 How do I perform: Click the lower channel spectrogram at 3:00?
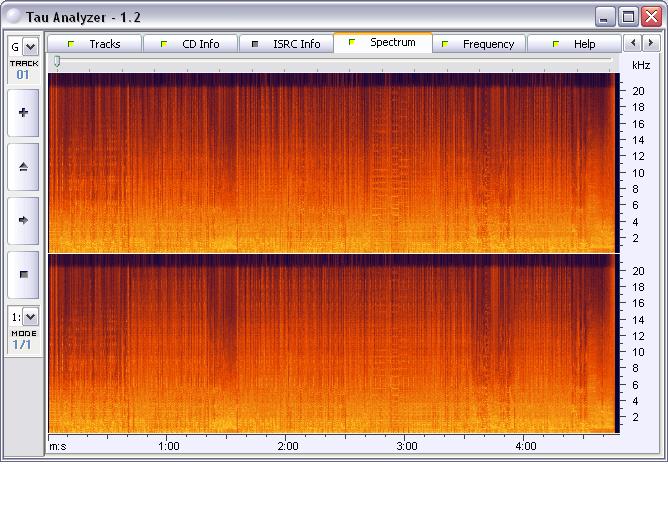click(x=406, y=345)
